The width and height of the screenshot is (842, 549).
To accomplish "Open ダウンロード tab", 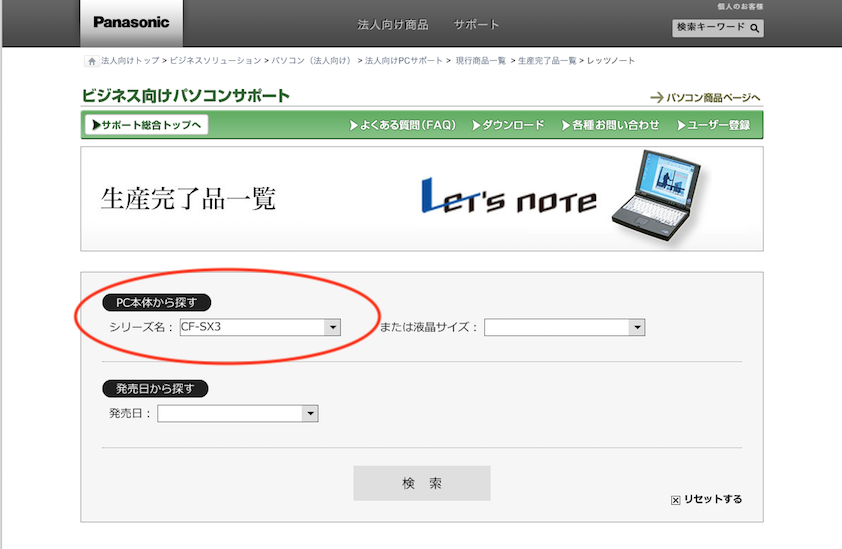I will 508,125.
